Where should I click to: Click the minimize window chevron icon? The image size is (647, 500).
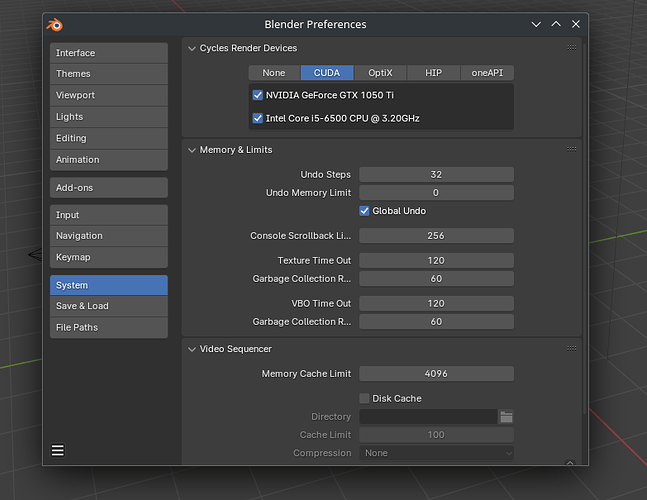pos(536,24)
